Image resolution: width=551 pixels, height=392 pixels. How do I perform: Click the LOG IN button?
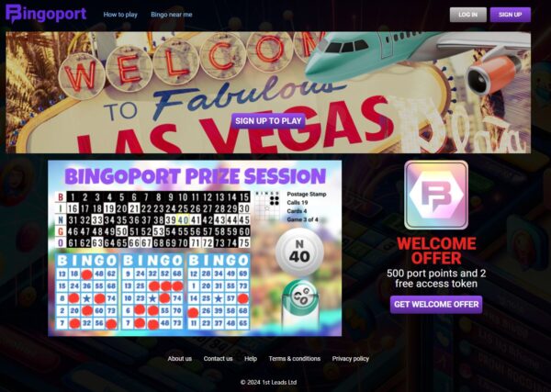tap(467, 15)
